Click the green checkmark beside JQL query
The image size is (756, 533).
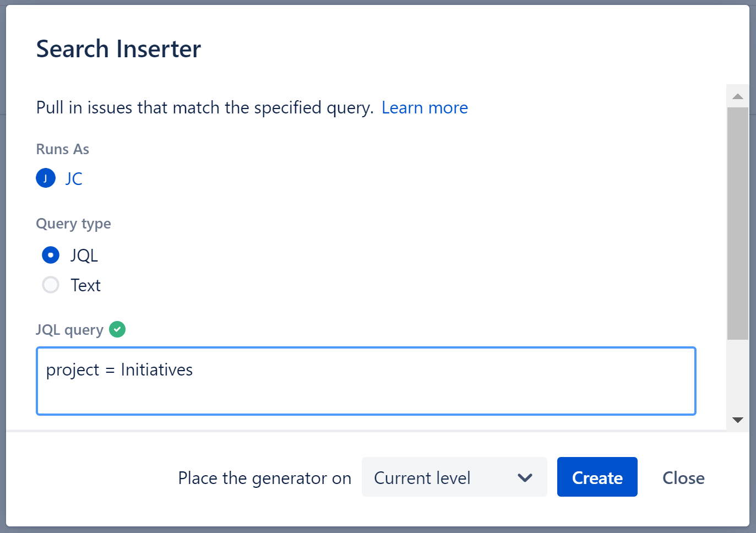point(117,329)
